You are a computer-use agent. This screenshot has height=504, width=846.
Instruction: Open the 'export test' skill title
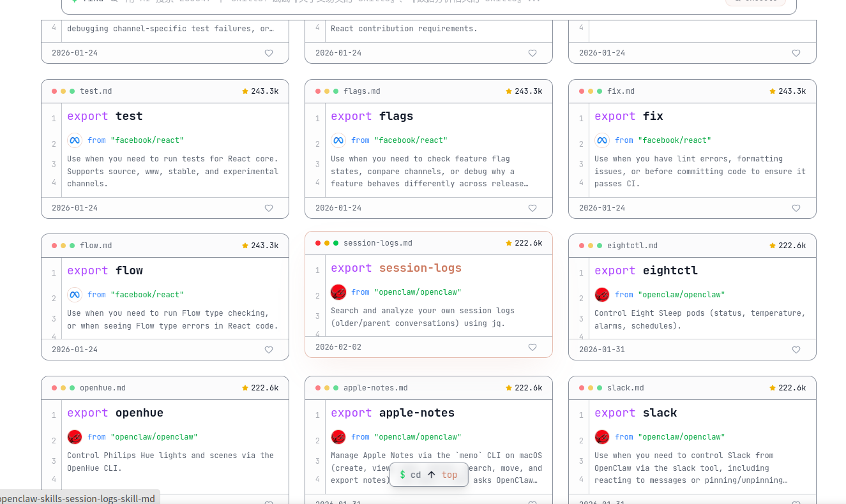105,116
